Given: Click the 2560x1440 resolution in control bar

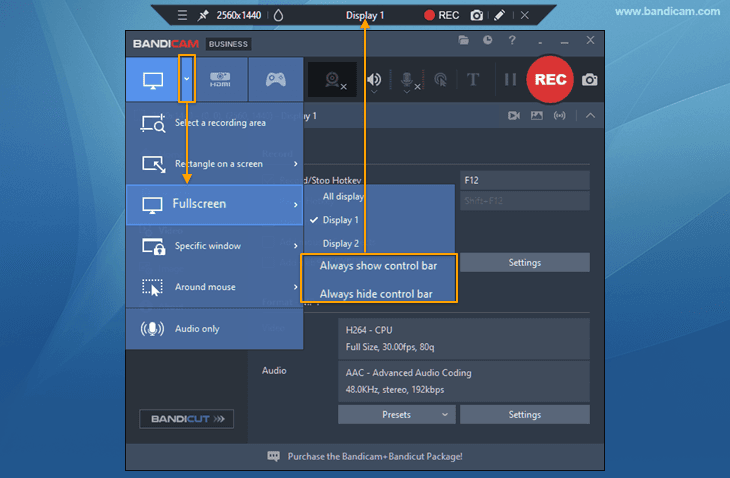Looking at the screenshot, I should (238, 15).
